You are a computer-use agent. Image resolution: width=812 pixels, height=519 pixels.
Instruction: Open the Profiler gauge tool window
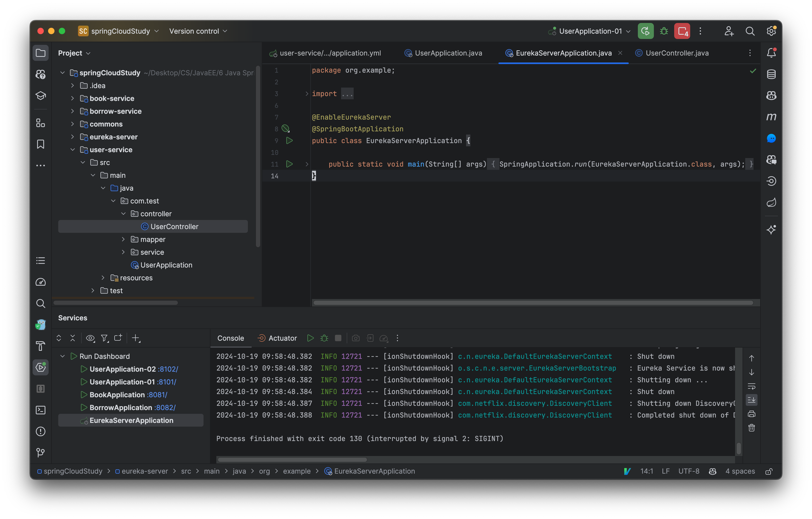pyautogui.click(x=40, y=282)
